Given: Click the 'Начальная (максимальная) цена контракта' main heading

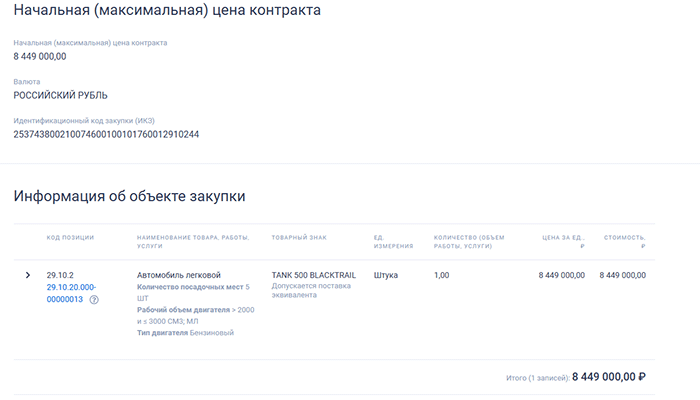Looking at the screenshot, I should pyautogui.click(x=168, y=12).
